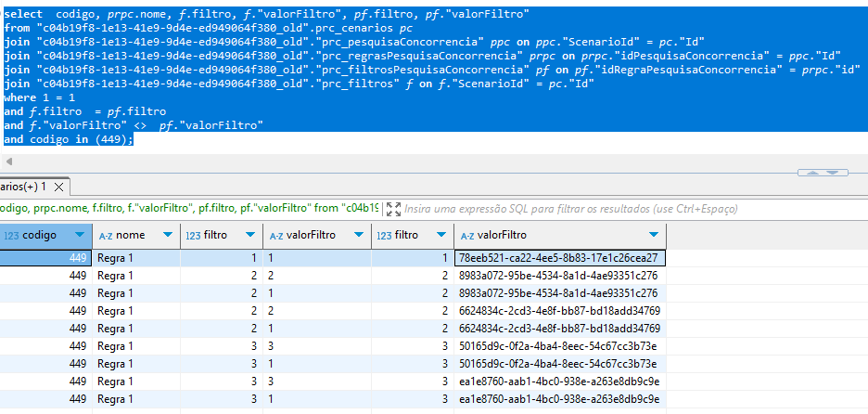Click the query text shown above the grid
Image resolution: width=868 pixels, height=414 pixels.
[185, 208]
